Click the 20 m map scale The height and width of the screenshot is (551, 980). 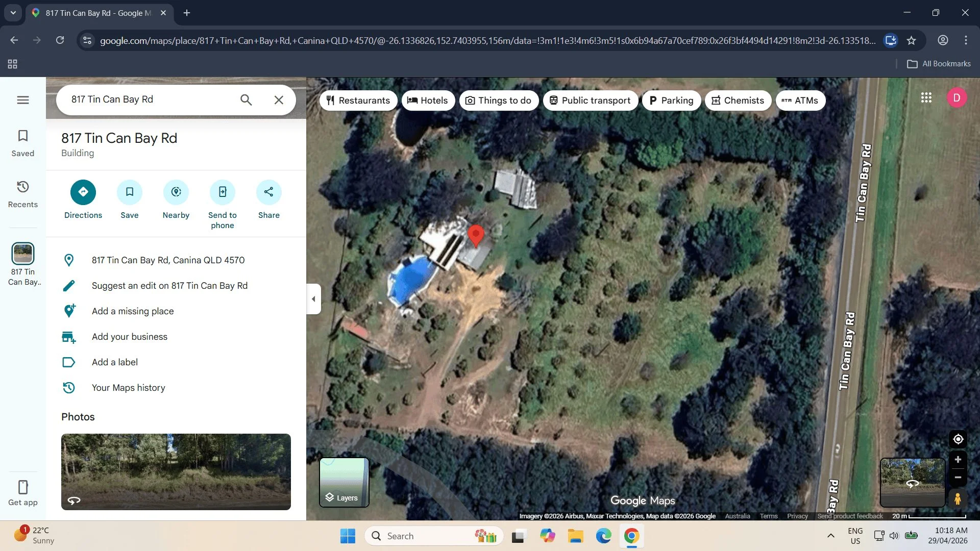pyautogui.click(x=929, y=516)
